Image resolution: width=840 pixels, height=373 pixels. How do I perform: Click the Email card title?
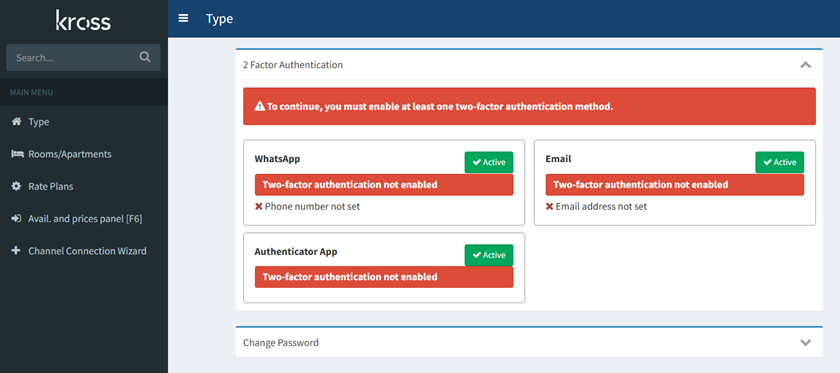(x=558, y=159)
